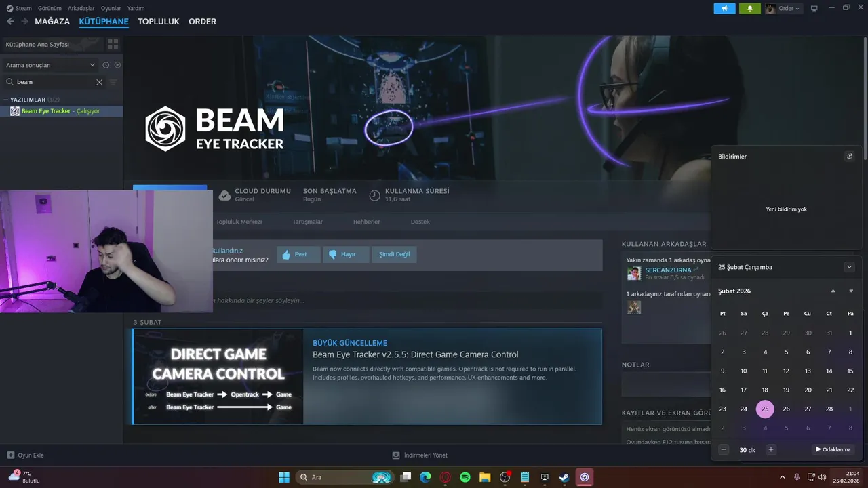This screenshot has height=488, width=868.
Task: Sort library by recent activity clock icon
Action: tap(106, 65)
